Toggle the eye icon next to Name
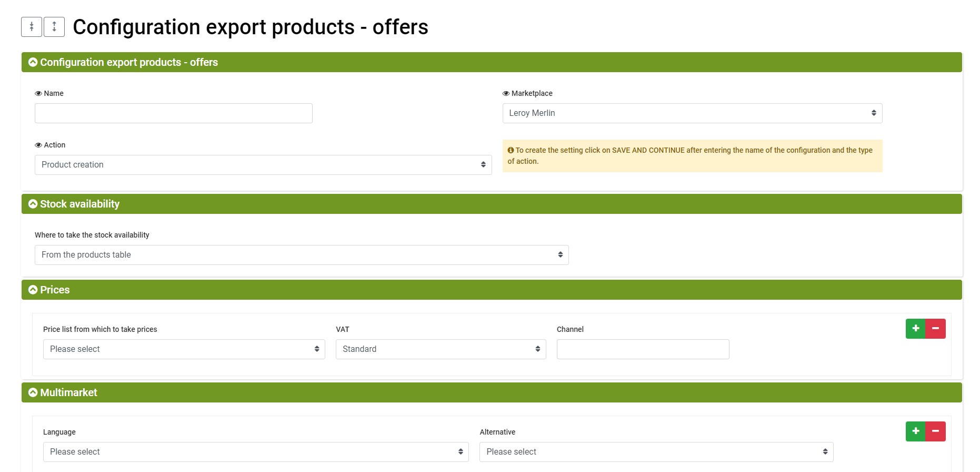This screenshot has width=980, height=472. (x=38, y=93)
